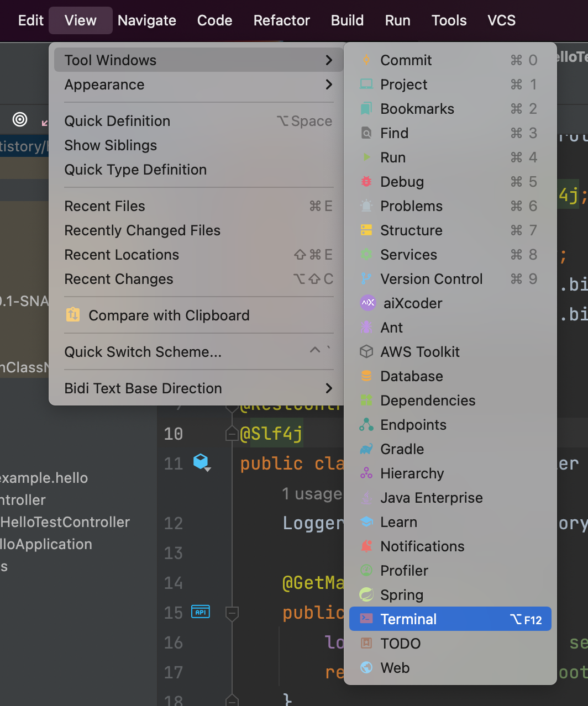Click the Ant tool window icon
Image resolution: width=588 pixels, height=706 pixels.
pos(366,327)
